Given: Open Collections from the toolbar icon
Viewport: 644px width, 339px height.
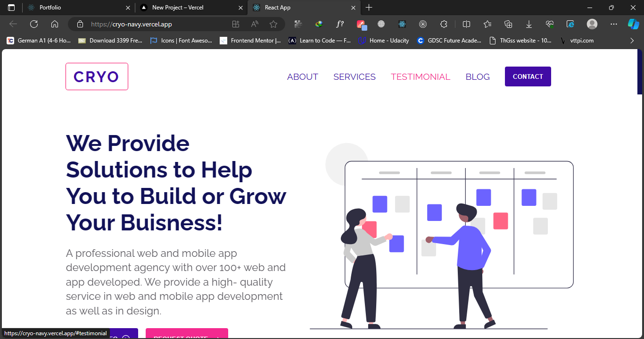Looking at the screenshot, I should click(508, 24).
